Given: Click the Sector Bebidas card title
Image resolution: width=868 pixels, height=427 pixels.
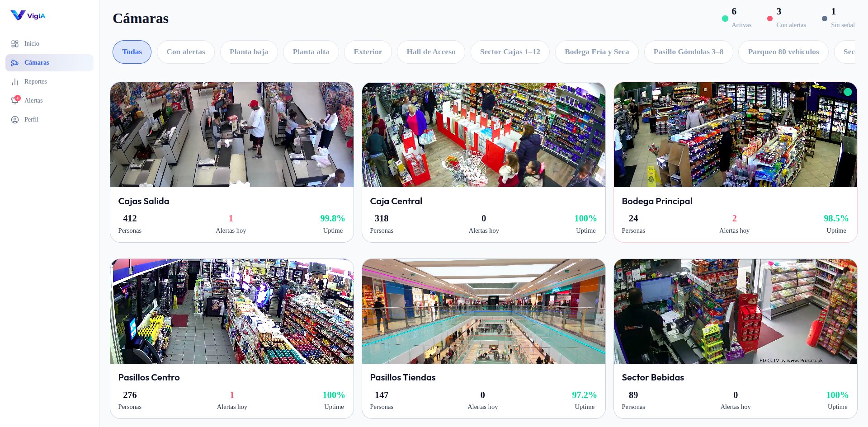Looking at the screenshot, I should (653, 377).
